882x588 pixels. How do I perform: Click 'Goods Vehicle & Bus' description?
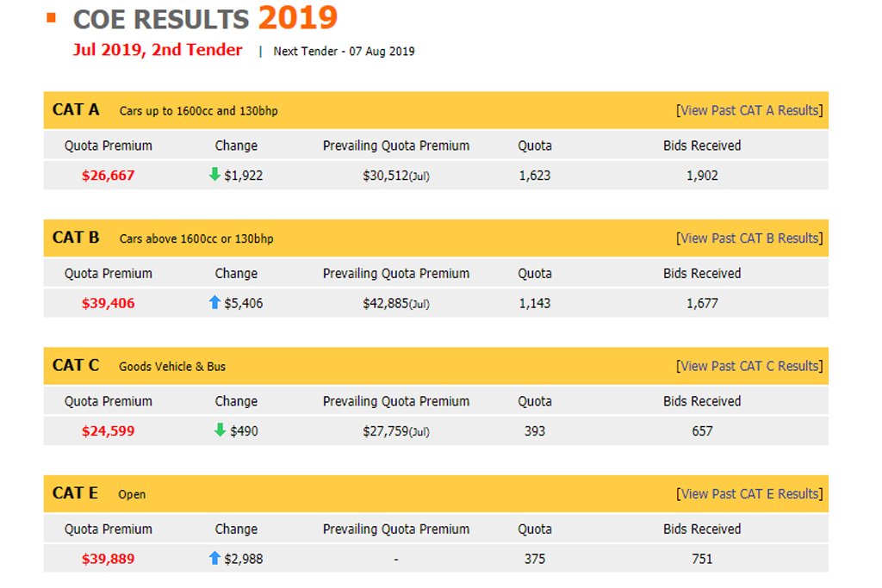172,367
